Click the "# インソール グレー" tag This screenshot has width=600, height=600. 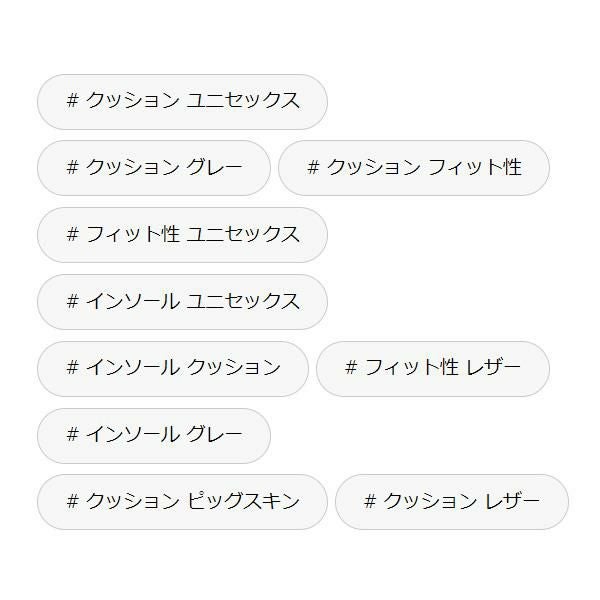[x=154, y=435]
